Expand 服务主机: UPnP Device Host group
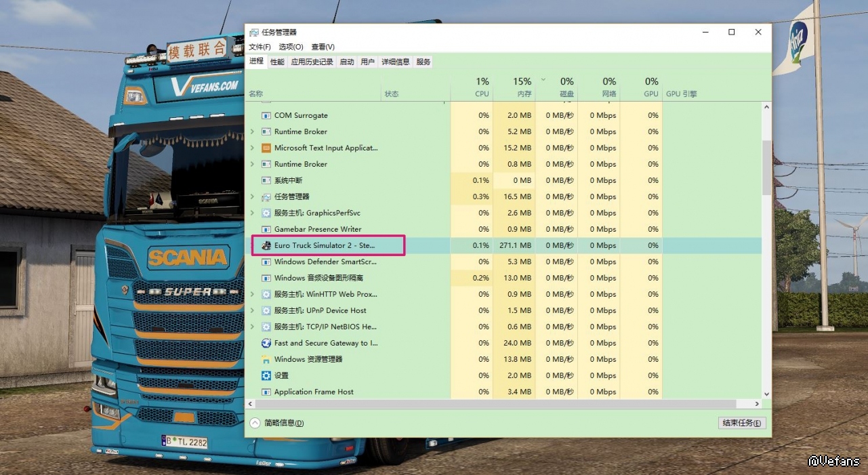The width and height of the screenshot is (868, 475). [x=253, y=310]
